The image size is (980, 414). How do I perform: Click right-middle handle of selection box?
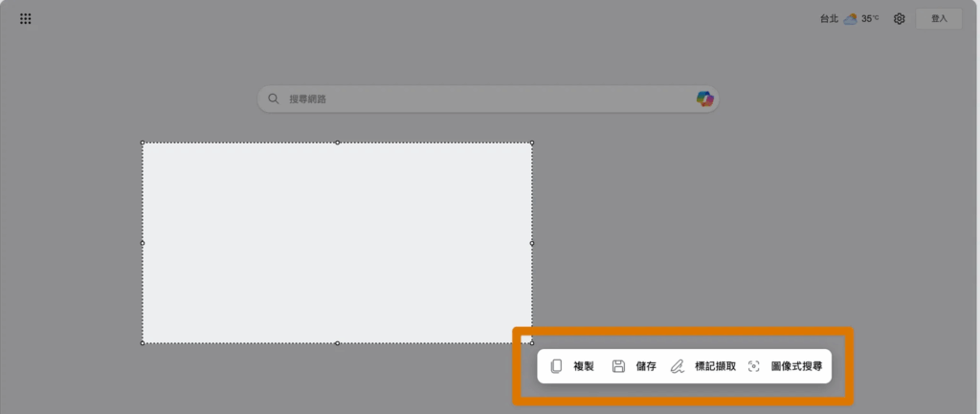coord(532,243)
